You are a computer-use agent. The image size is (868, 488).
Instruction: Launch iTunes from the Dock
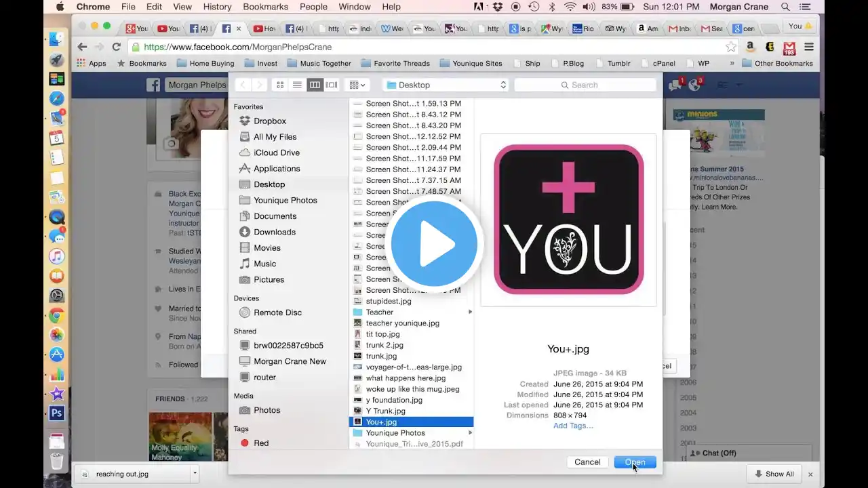click(x=57, y=256)
